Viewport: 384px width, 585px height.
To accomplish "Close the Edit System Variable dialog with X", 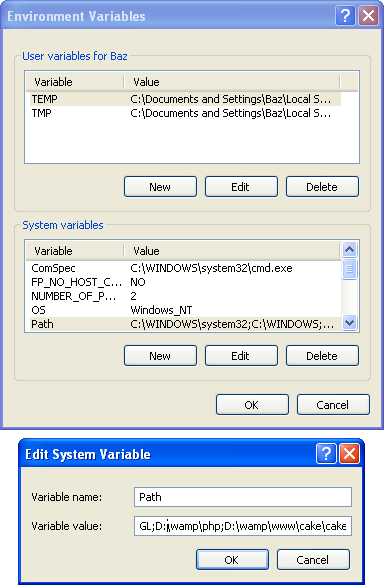I will [x=349, y=453].
